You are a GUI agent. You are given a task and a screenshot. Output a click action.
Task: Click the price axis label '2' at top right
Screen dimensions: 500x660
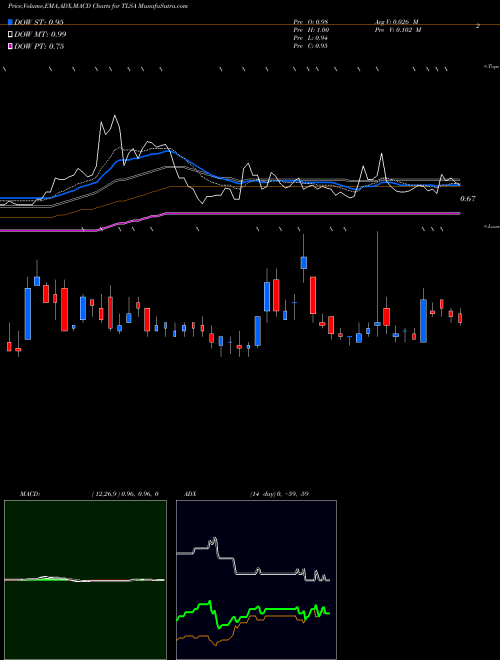click(x=478, y=26)
